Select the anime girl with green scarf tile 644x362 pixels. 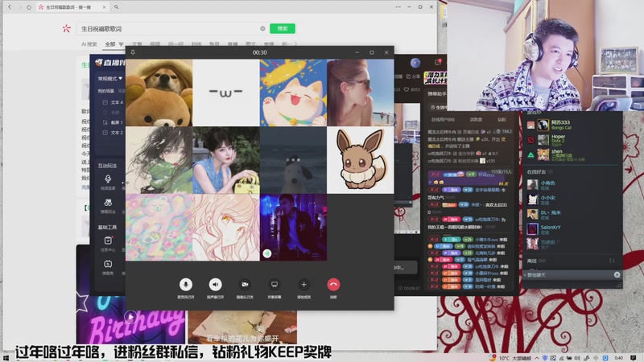(159, 160)
